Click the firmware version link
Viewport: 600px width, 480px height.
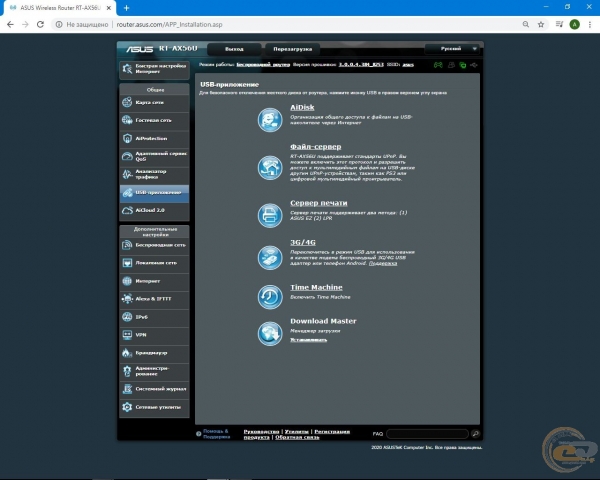tap(361, 65)
